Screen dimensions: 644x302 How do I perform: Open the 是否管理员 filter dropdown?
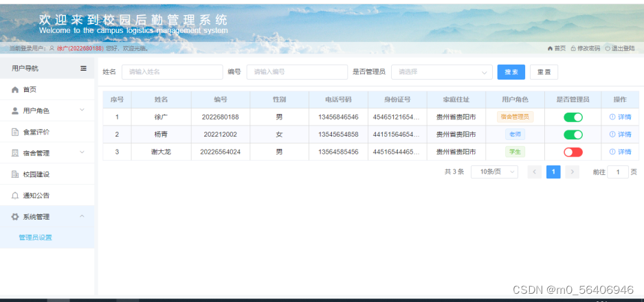click(x=441, y=72)
